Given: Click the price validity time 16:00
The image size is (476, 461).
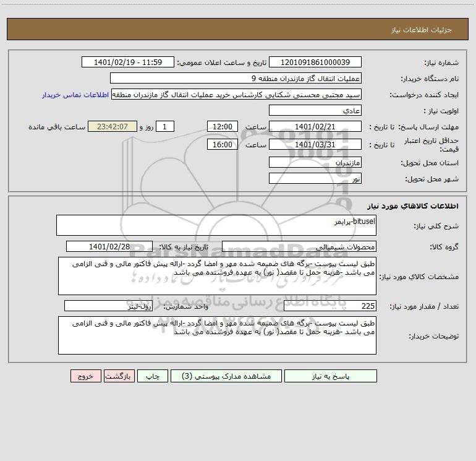Looking at the screenshot, I should tap(222, 144).
